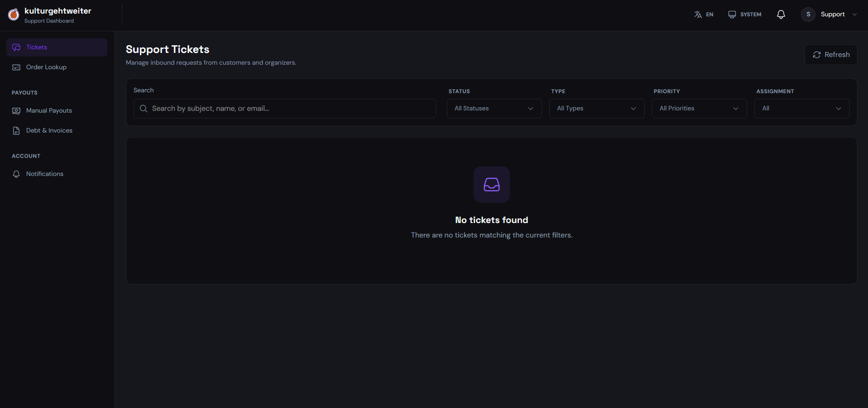868x408 pixels.
Task: Open the All Types dropdown
Action: 597,109
